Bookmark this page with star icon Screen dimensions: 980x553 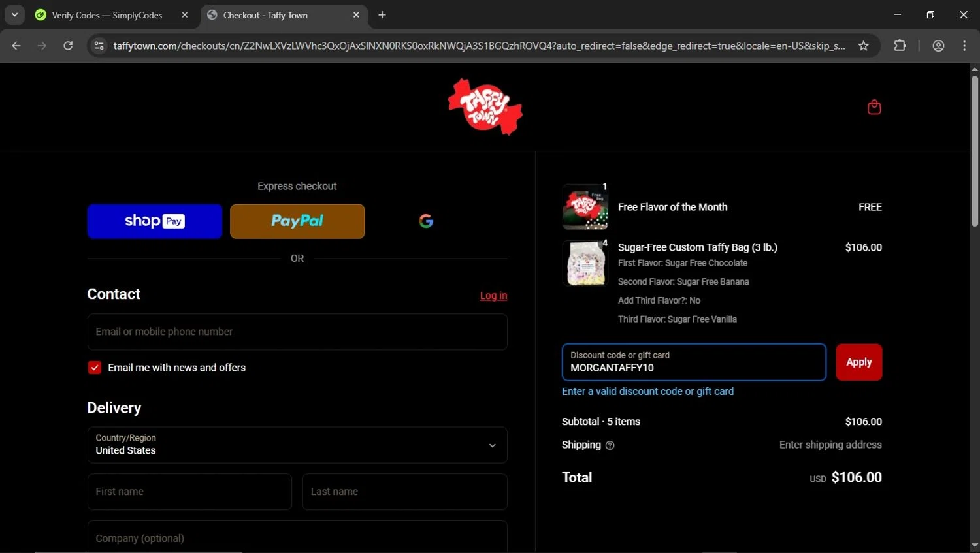[864, 46]
